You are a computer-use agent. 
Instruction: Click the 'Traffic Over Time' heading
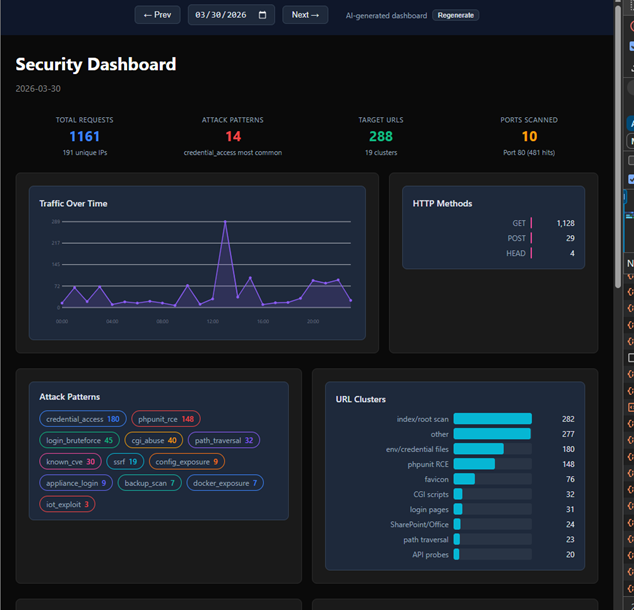click(73, 203)
